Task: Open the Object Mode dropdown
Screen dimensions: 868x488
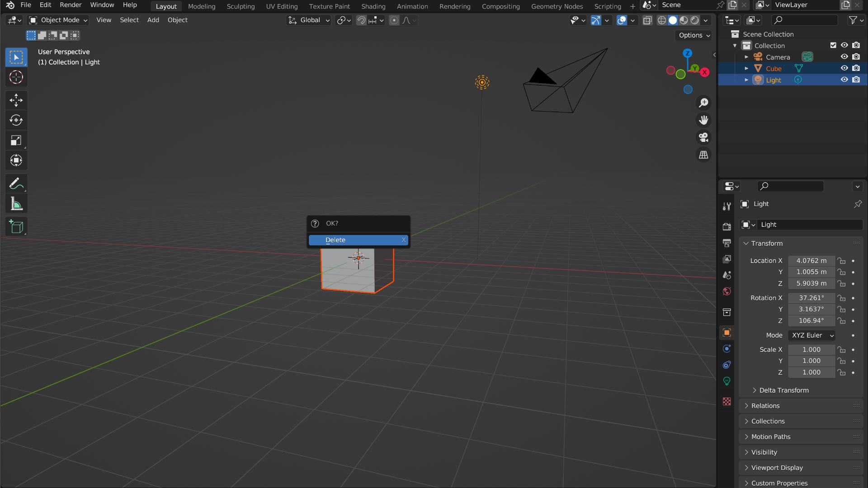Action: tap(58, 20)
